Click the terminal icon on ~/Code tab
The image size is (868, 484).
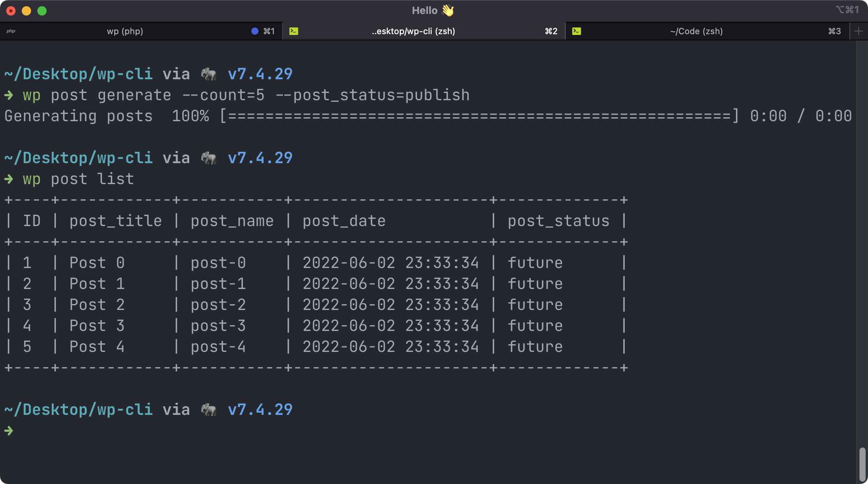pos(577,31)
